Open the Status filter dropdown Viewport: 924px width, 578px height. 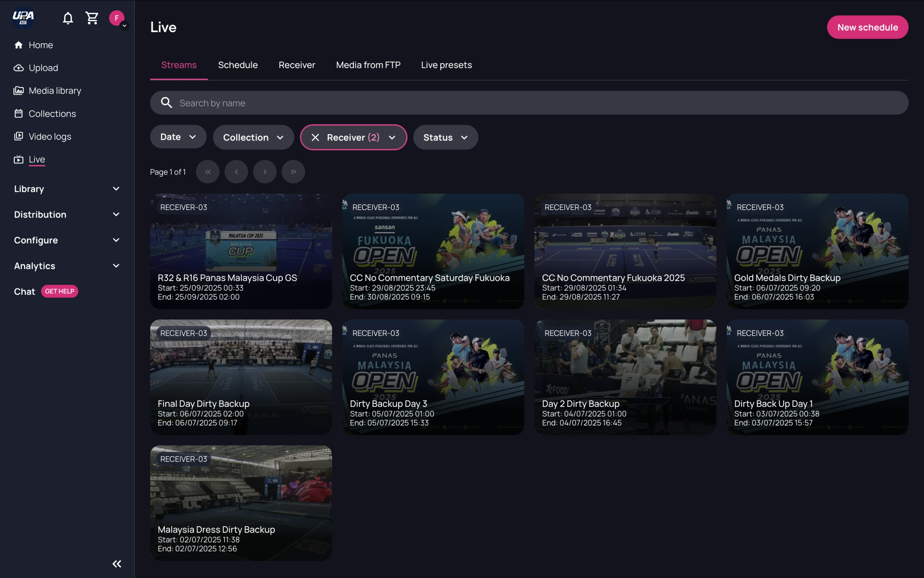tap(445, 137)
